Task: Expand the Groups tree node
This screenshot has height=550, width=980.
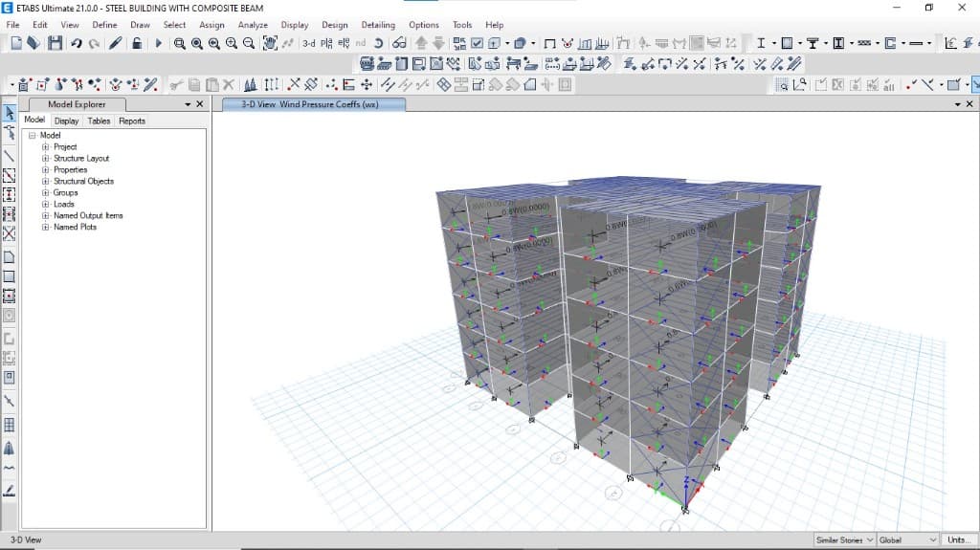Action: pos(45,192)
